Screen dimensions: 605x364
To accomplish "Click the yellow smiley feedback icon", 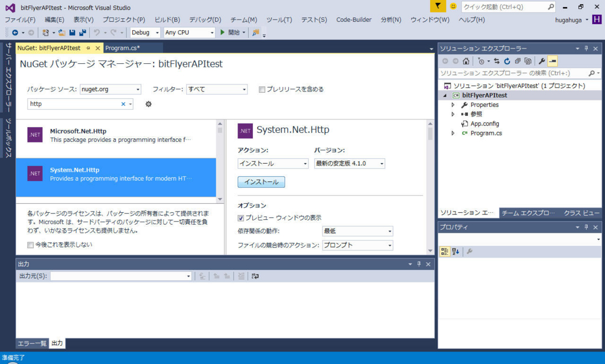I will coord(453,6).
